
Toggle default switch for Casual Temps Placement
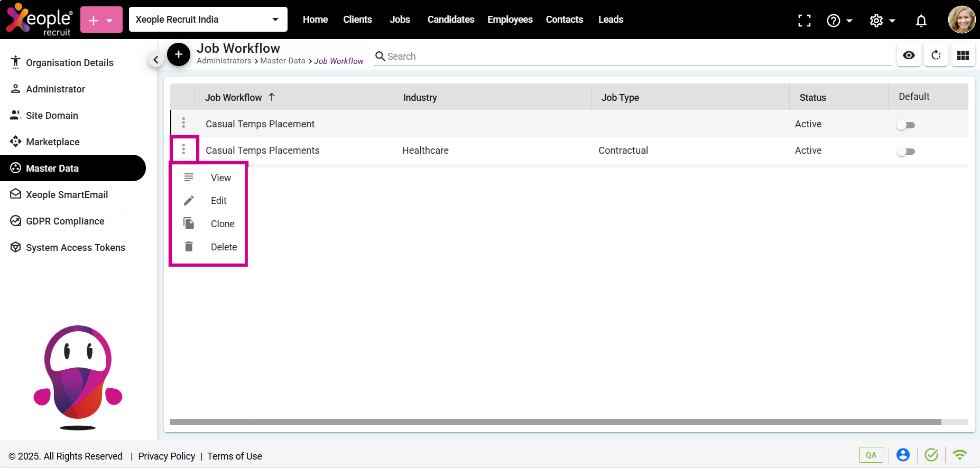point(905,125)
